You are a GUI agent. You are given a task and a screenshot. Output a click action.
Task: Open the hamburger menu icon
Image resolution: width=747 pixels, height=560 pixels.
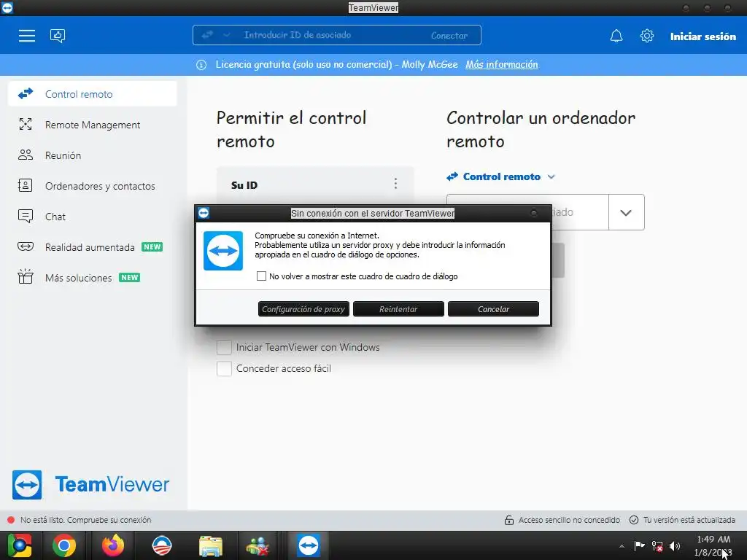[27, 36]
